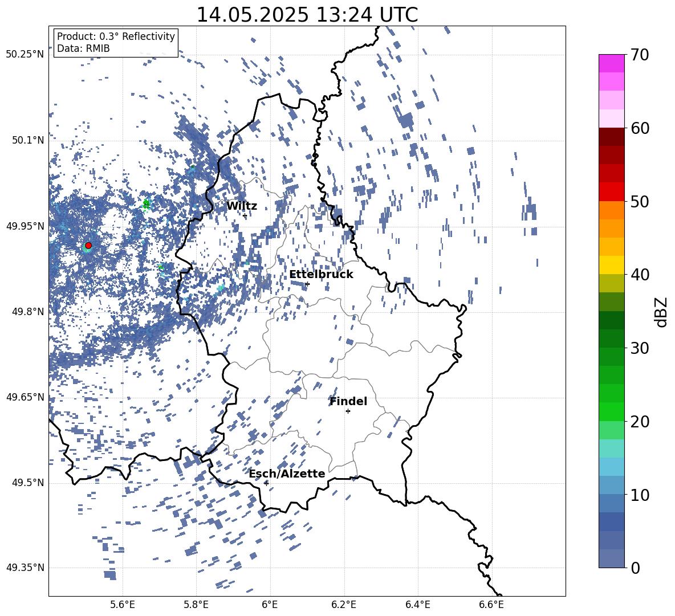
Task: Click the 5.6°E longitude label
Action: [x=123, y=605]
